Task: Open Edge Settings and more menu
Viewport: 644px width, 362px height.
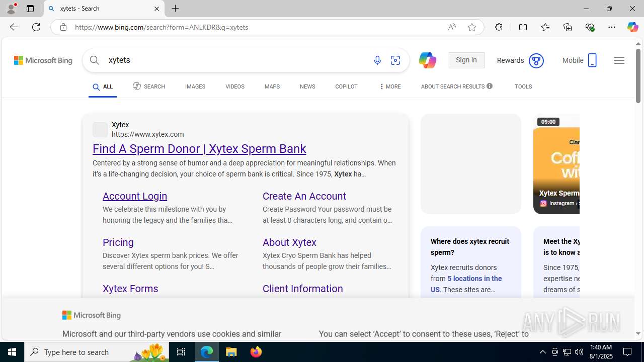Action: pos(612,27)
